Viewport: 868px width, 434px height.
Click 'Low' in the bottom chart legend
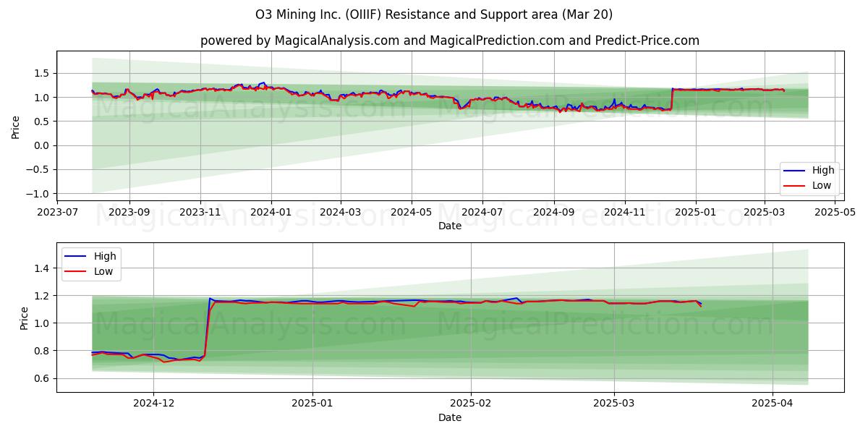coord(103,271)
